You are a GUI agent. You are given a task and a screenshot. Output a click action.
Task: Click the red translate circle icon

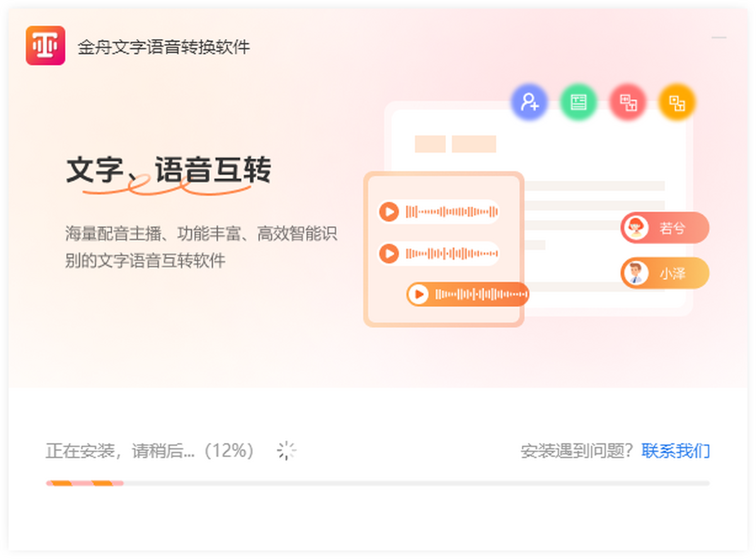pos(628,102)
